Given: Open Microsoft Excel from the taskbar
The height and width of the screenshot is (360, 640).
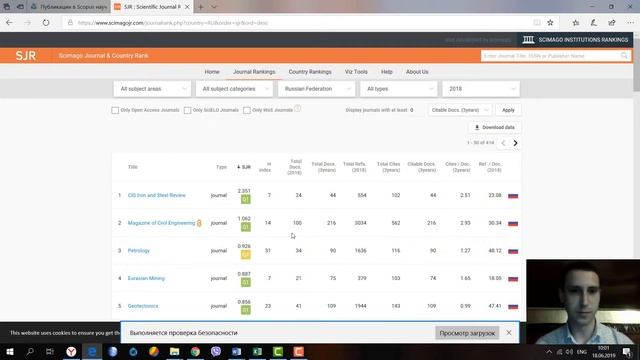Looking at the screenshot, I should pos(257,351).
